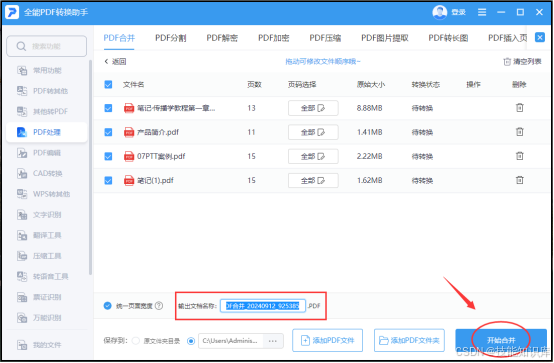Close the tab bar with blue X
This screenshot has width=554, height=363.
(x=540, y=37)
